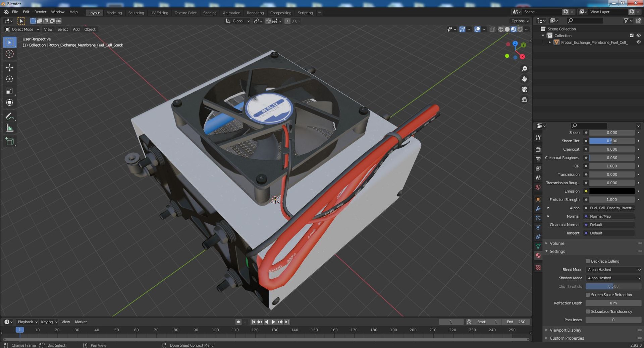Open the Render menu

(40, 12)
